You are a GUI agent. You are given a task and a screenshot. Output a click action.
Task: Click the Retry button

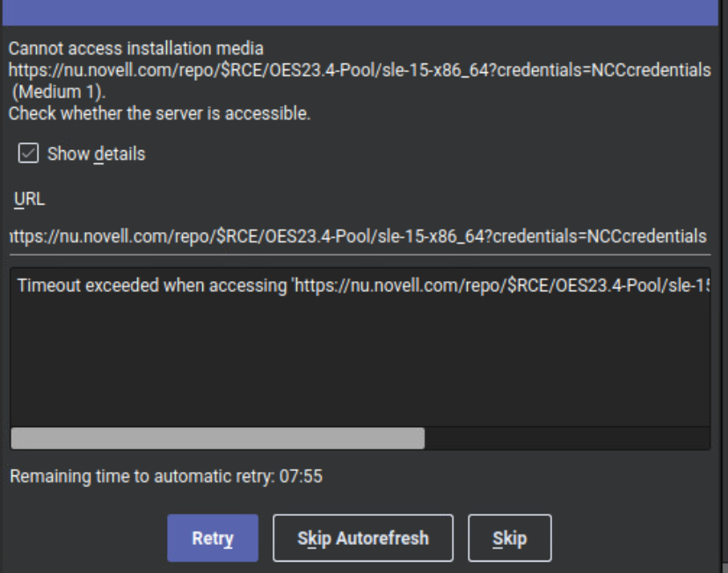click(212, 537)
